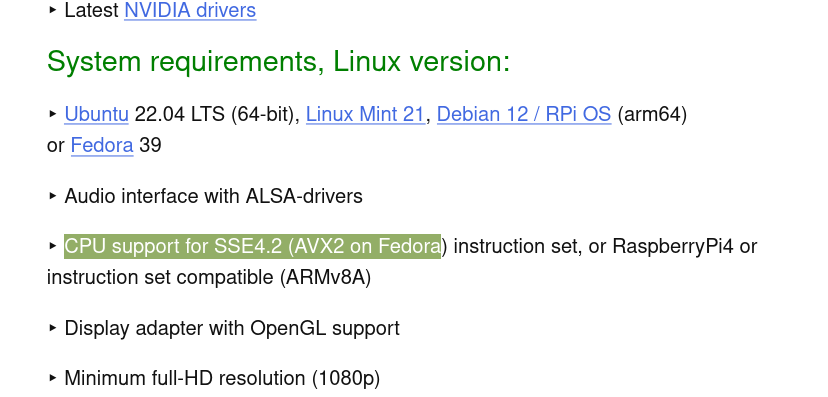
Task: Click the Minimum full-HD resolution (1080p) text
Action: (x=222, y=378)
